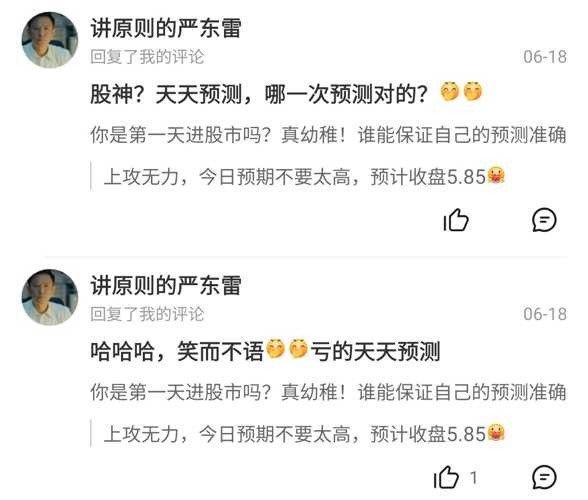588x500 pixels.
Task: Open the original post 上攻无力 in first reply
Action: [x=304, y=177]
